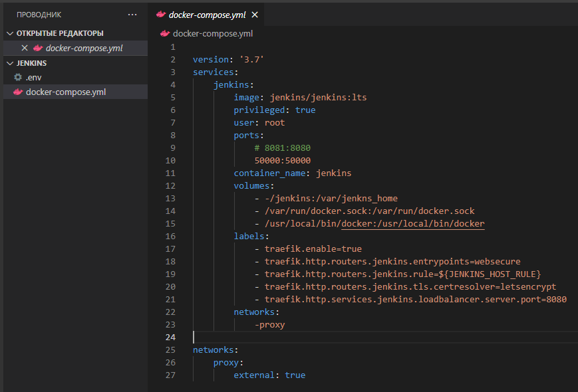The height and width of the screenshot is (392, 578).
Task: Click Docker icon beside docker-compose.yml in JENKINS folder
Action: pos(18,92)
